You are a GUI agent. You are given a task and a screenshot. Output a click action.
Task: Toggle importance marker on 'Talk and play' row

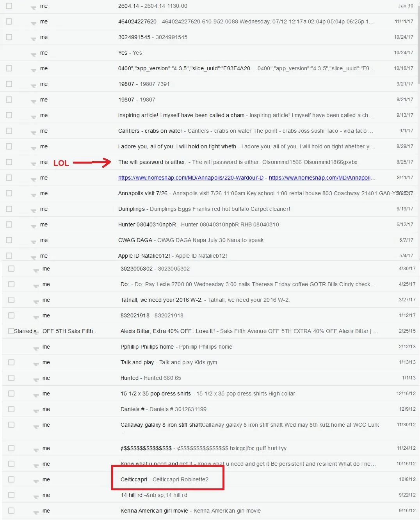point(36,363)
